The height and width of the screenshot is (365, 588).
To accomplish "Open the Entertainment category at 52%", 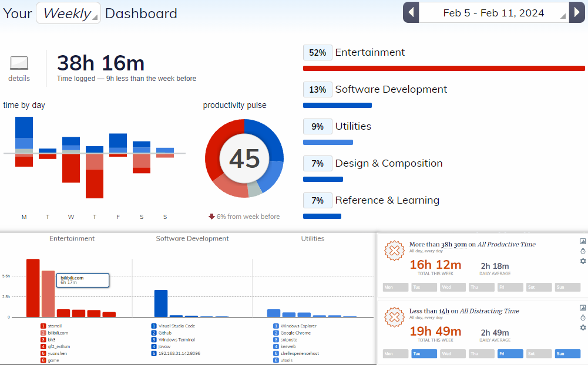I will pyautogui.click(x=369, y=52).
